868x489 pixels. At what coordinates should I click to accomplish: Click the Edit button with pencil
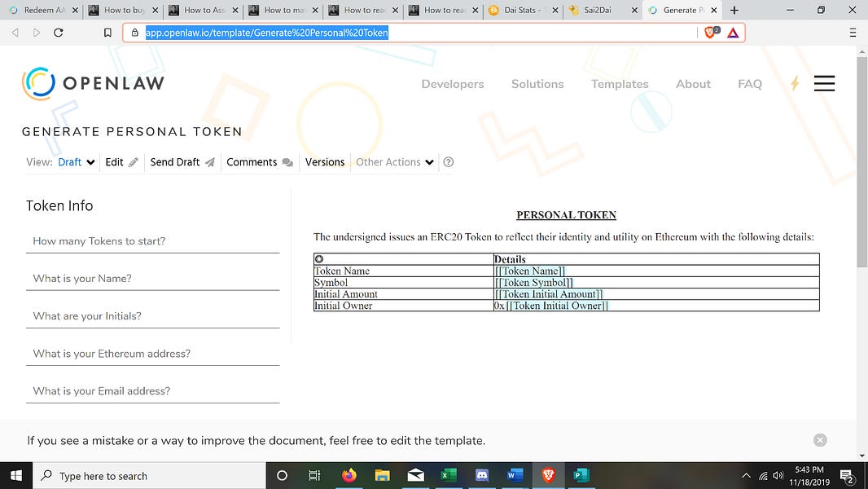coord(122,162)
